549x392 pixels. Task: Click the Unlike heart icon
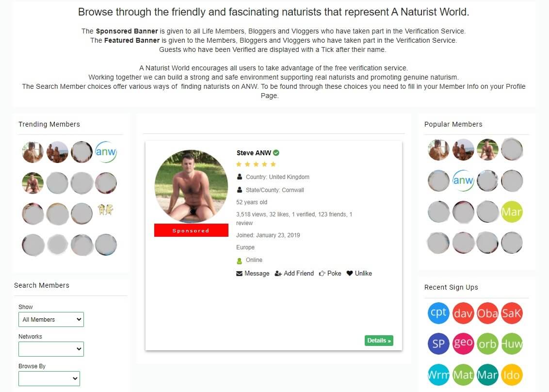(349, 273)
